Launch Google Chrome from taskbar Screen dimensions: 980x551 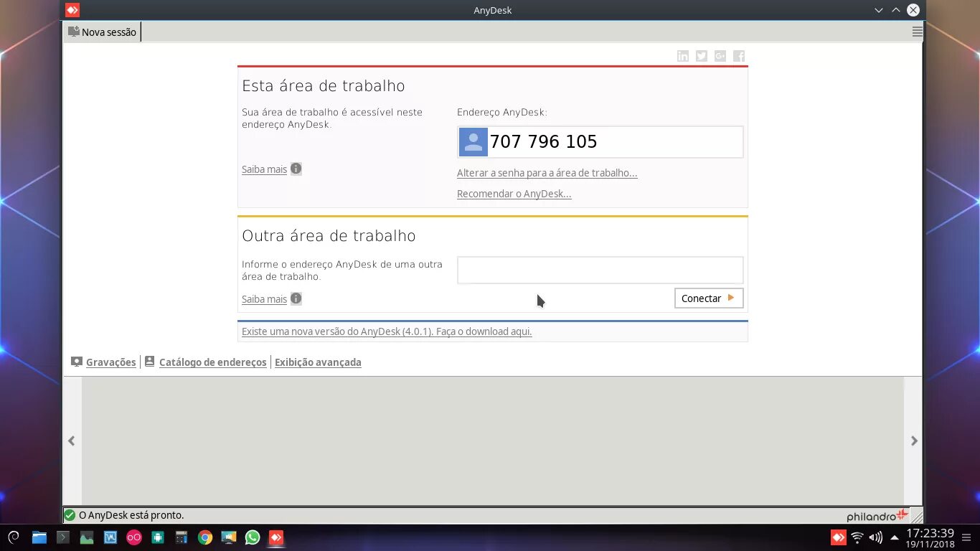(x=205, y=537)
